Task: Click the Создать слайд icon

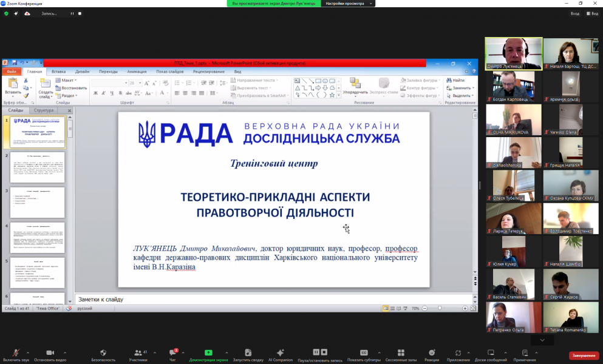Action: pos(46,85)
